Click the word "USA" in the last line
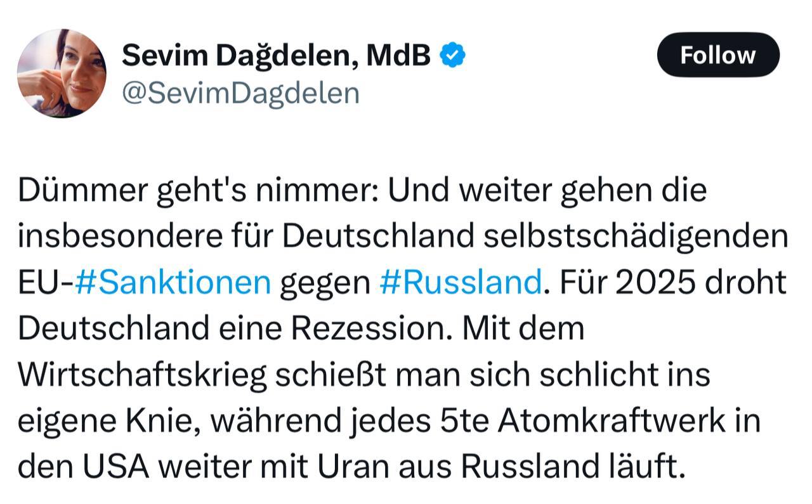 (117, 467)
